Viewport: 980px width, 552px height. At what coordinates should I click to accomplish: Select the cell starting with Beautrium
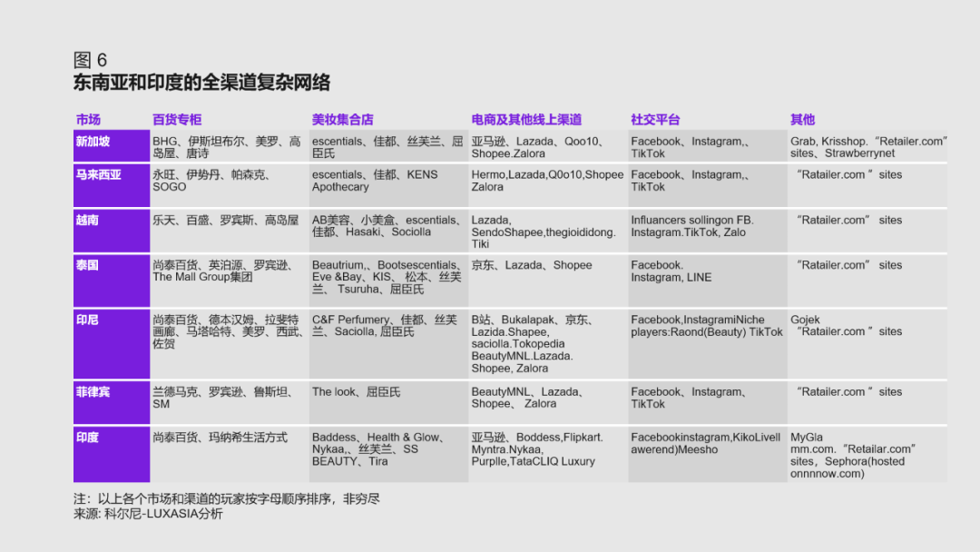click(388, 277)
